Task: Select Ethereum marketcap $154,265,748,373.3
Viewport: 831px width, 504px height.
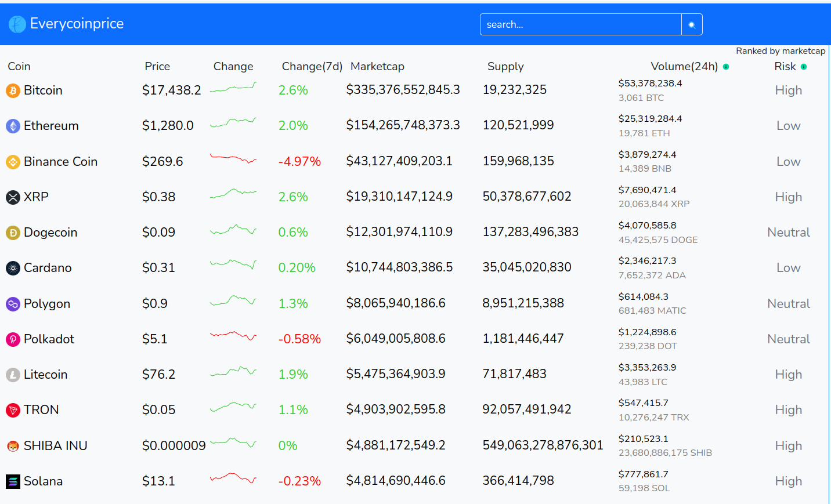Action: pyautogui.click(x=403, y=125)
